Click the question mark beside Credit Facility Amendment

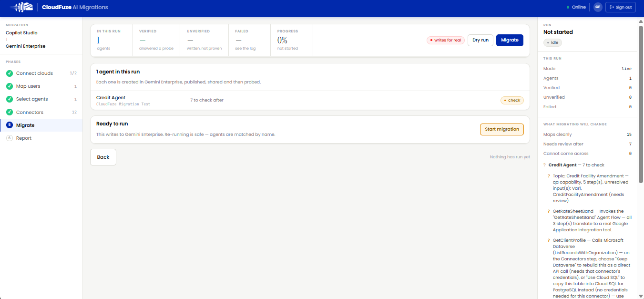tap(549, 176)
